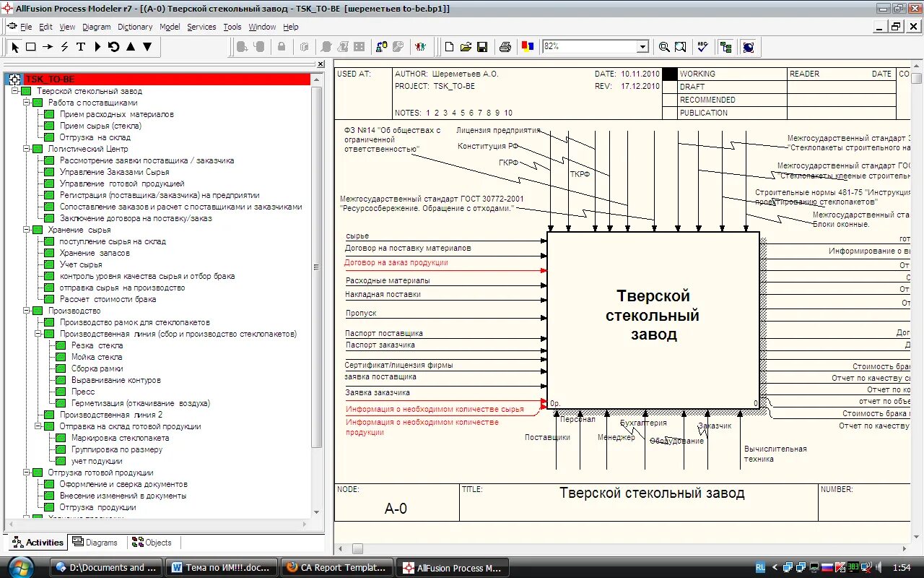
Task: Select Маркировка стеклопакета activity
Action: point(120,438)
